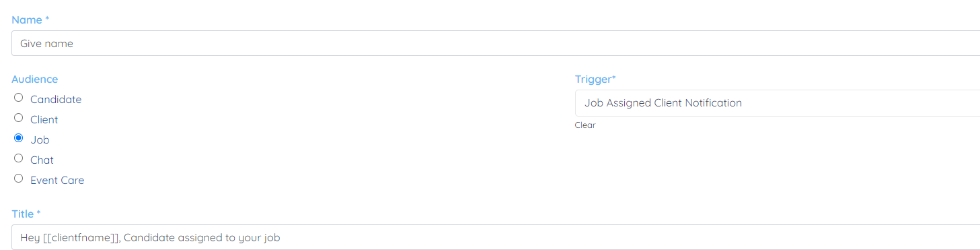Click the Event Care label text
Image resolution: width=980 pixels, height=250 pixels.
(x=57, y=181)
